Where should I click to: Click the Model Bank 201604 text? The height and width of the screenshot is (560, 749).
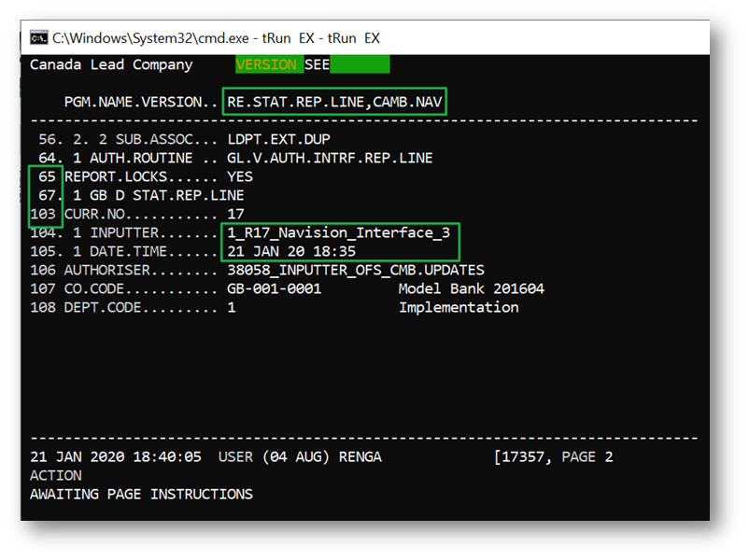(x=471, y=288)
